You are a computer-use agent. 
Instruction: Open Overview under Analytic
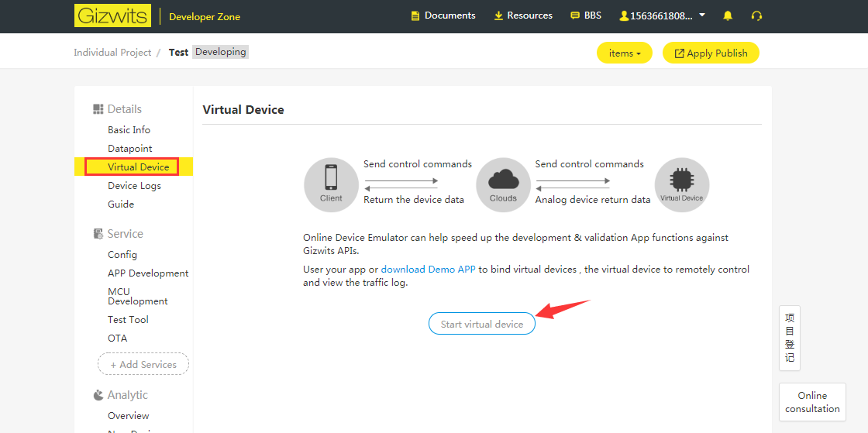pyautogui.click(x=129, y=416)
